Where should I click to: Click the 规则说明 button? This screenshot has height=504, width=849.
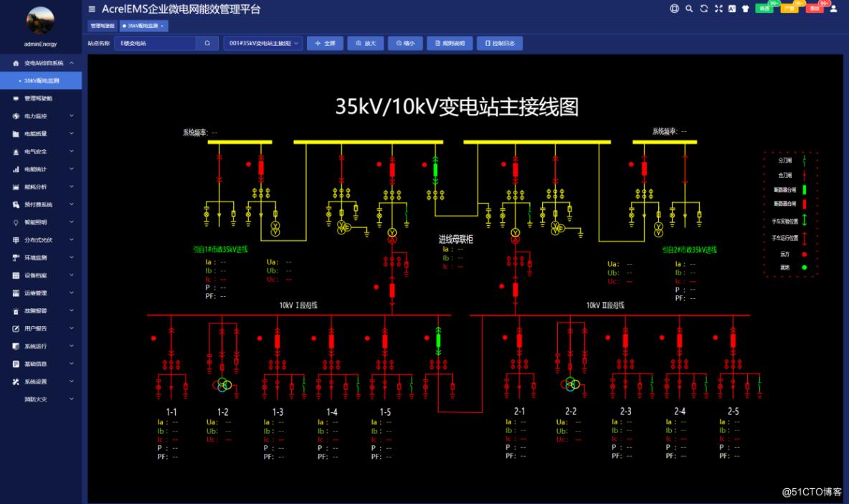coord(450,43)
